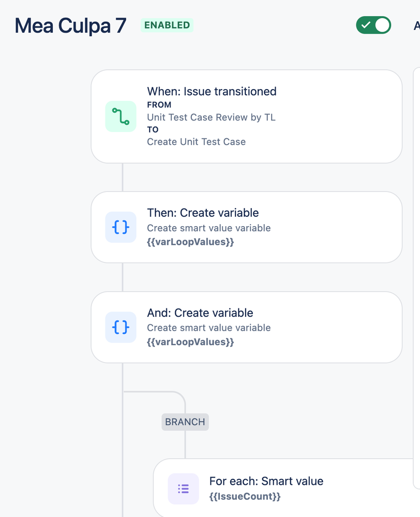
Task: Open the Then: Create variable action
Action: point(247,227)
